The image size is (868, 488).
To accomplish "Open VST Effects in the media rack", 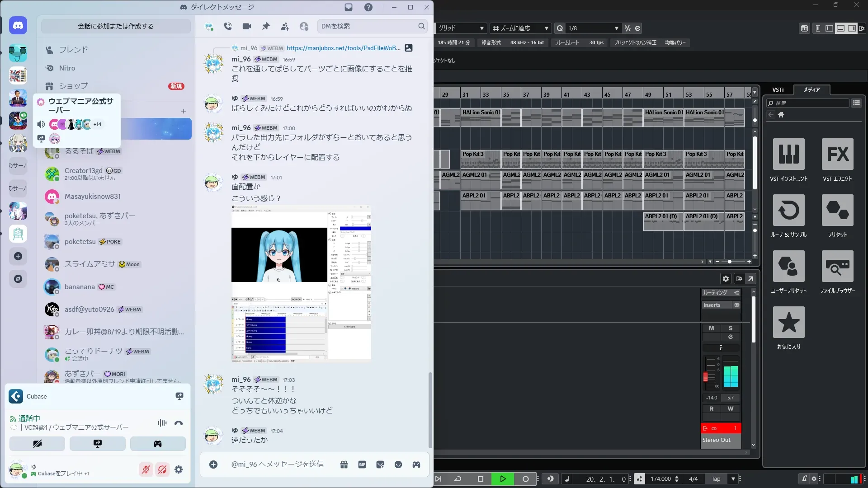I will pos(837,155).
